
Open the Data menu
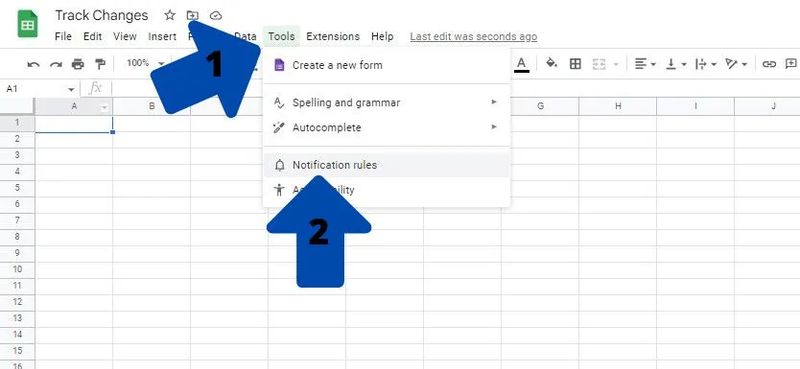[x=245, y=37]
